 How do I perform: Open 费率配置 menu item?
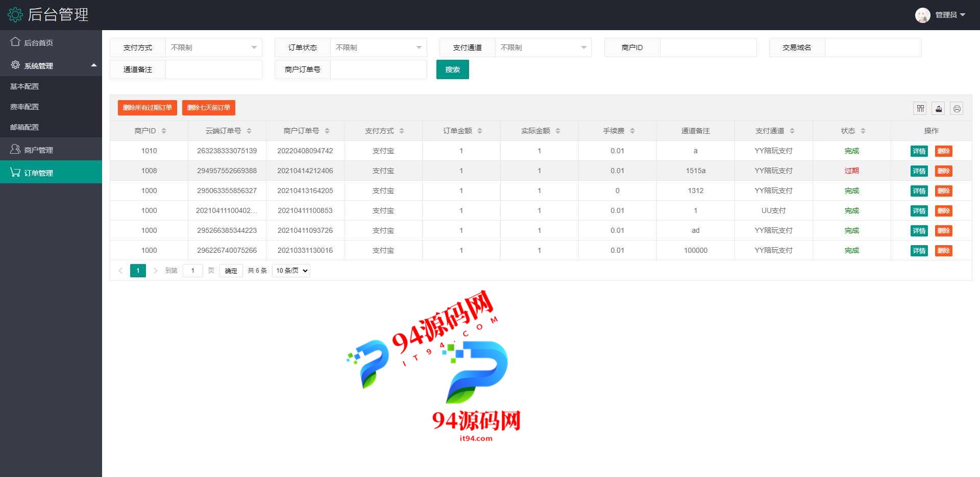51,107
